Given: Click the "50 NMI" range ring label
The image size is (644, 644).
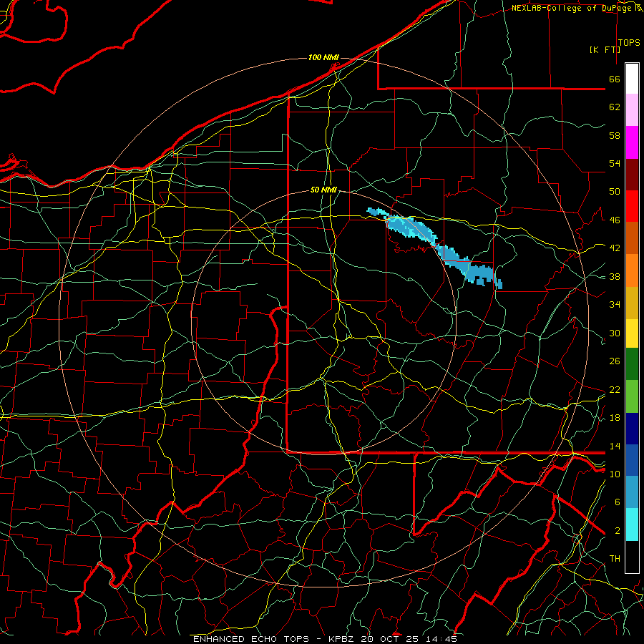Looking at the screenshot, I should [323, 190].
